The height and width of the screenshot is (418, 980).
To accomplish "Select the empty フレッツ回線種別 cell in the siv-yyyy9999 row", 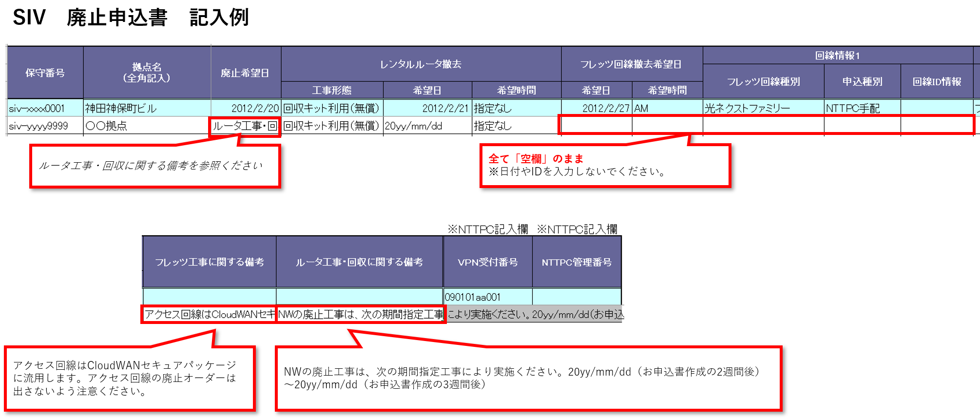I will click(764, 125).
